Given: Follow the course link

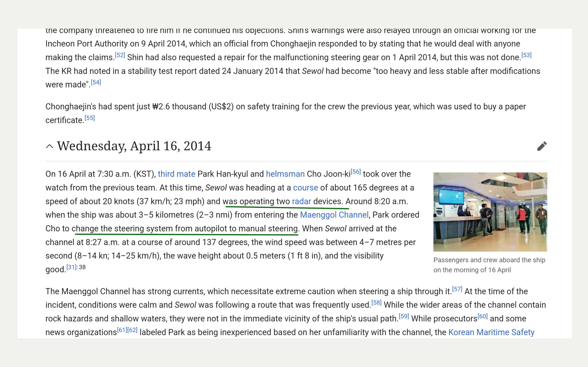Looking at the screenshot, I should (x=305, y=188).
